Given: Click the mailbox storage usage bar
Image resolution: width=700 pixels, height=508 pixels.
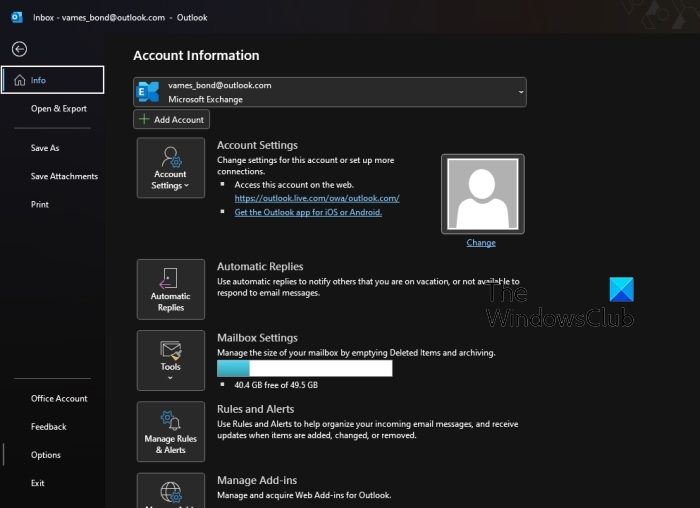Looking at the screenshot, I should (304, 369).
